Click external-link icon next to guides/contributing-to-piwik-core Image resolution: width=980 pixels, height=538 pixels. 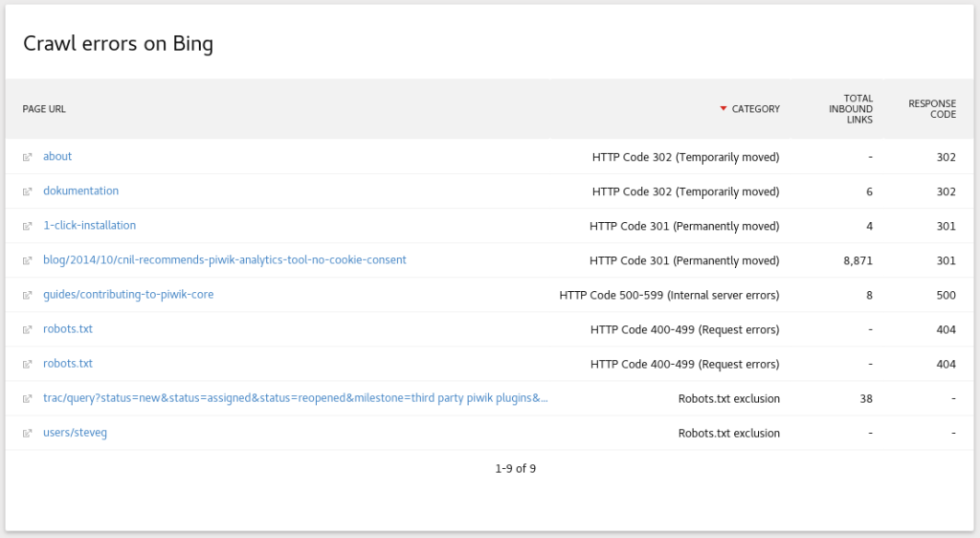(28, 295)
